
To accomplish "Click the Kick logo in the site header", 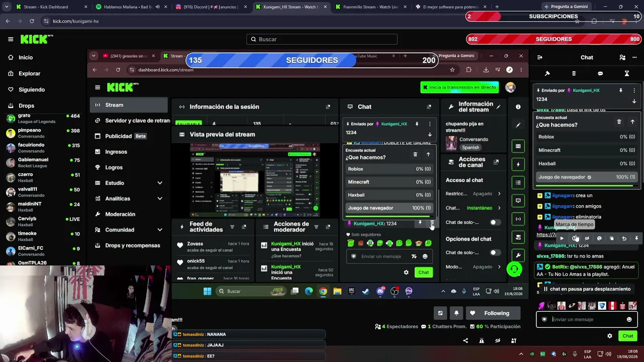I will pyautogui.click(x=36, y=39).
